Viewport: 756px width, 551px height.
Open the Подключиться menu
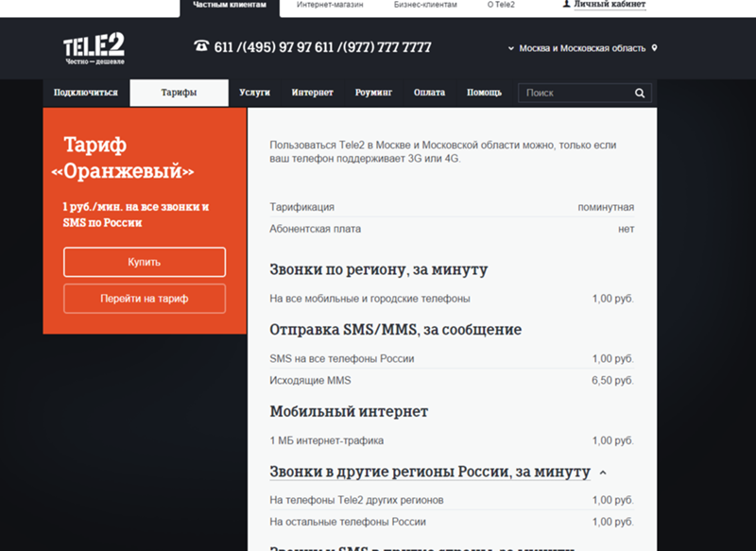pos(86,93)
